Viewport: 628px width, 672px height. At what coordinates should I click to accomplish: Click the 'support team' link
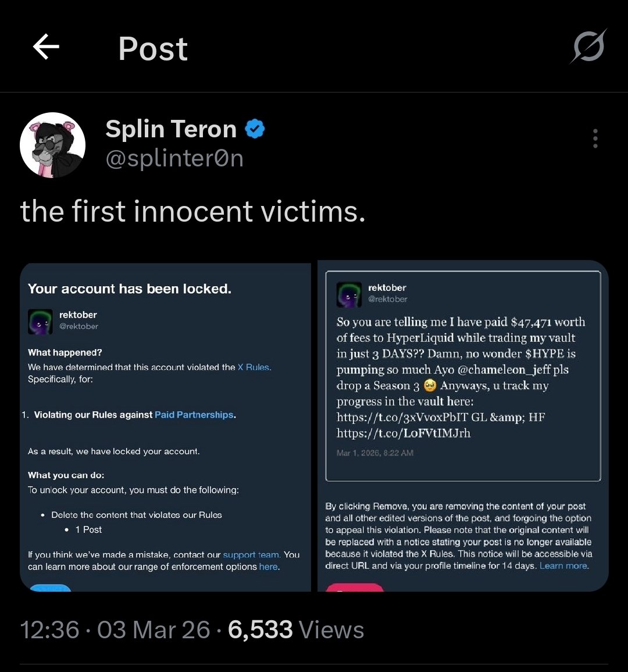pos(251,554)
